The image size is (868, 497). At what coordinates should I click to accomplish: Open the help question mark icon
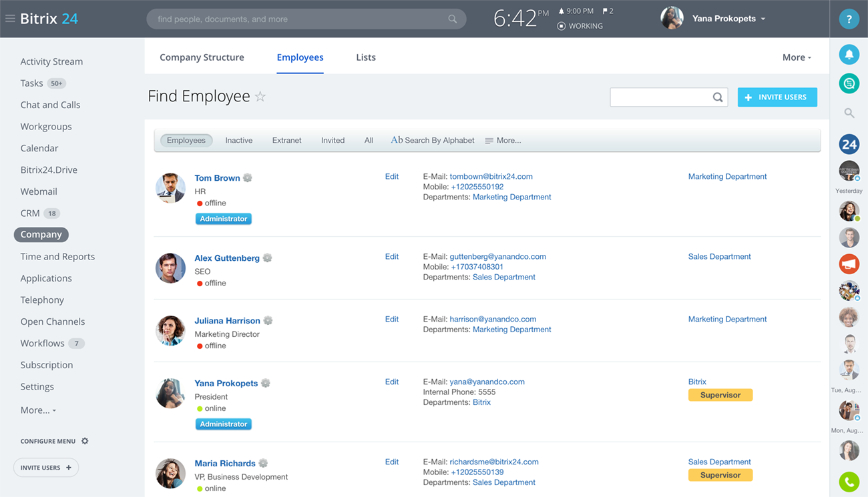[849, 19]
